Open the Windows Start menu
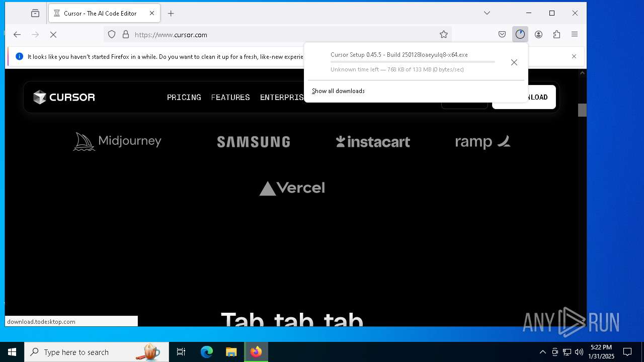This screenshot has height=362, width=644. pos(12,352)
